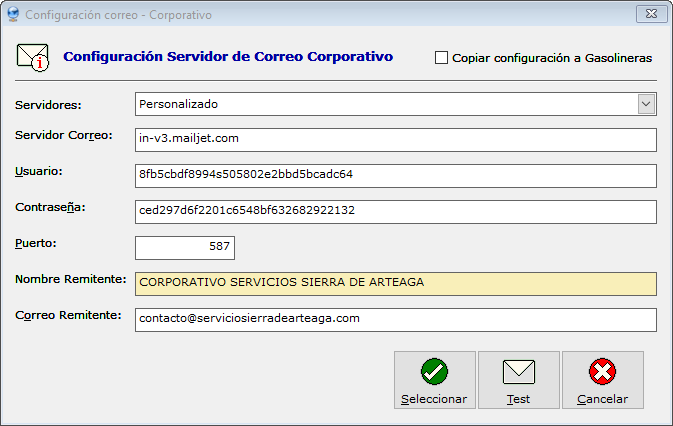The width and height of the screenshot is (673, 426).
Task: Click the highlighted Nombre Remitente field
Action: pyautogui.click(x=395, y=283)
